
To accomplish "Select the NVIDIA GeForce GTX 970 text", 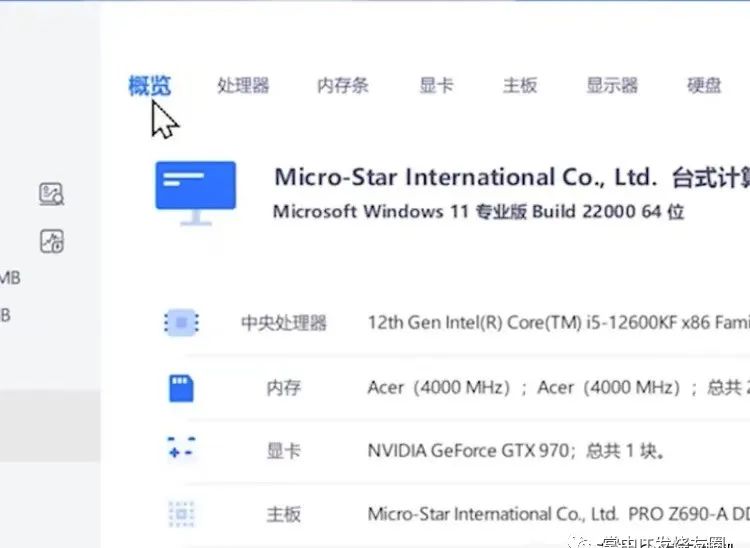I will [516, 451].
